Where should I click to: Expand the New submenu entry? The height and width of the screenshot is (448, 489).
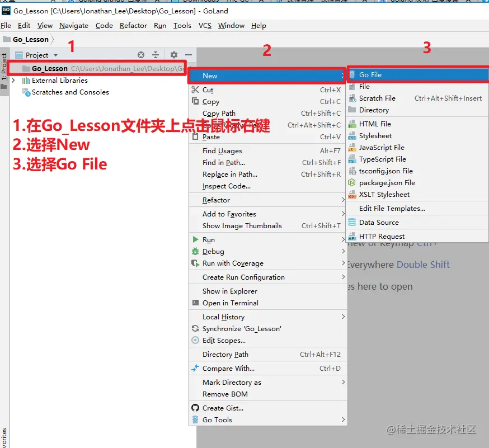[267, 76]
